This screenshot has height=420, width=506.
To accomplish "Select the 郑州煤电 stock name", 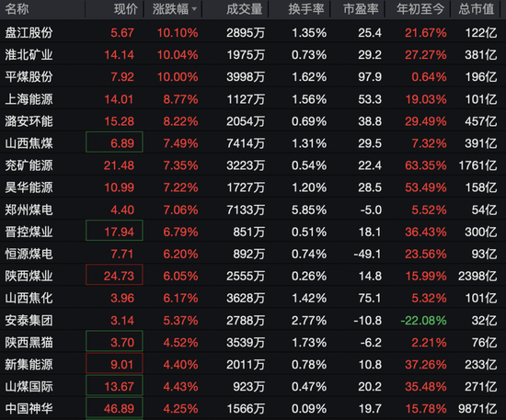I will [x=29, y=210].
